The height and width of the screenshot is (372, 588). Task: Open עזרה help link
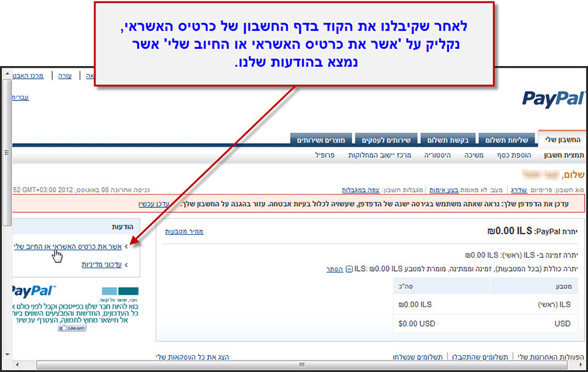65,76
